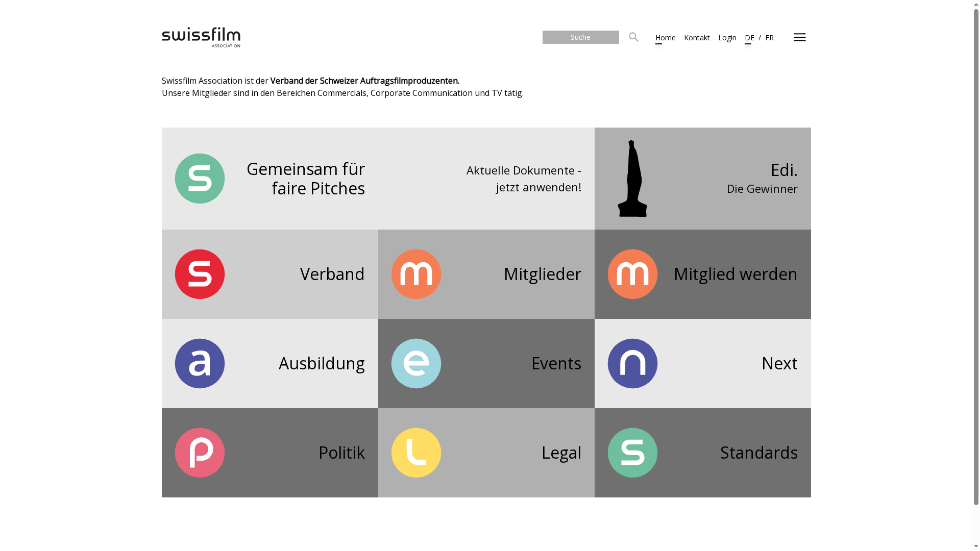980x551 pixels.
Task: Open the hamburger navigation menu
Action: [799, 37]
